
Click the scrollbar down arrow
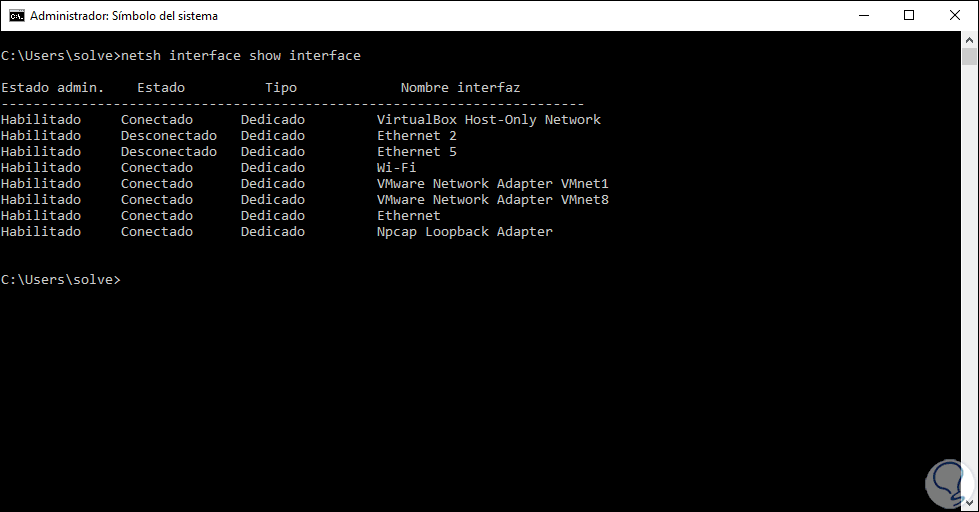[970, 503]
